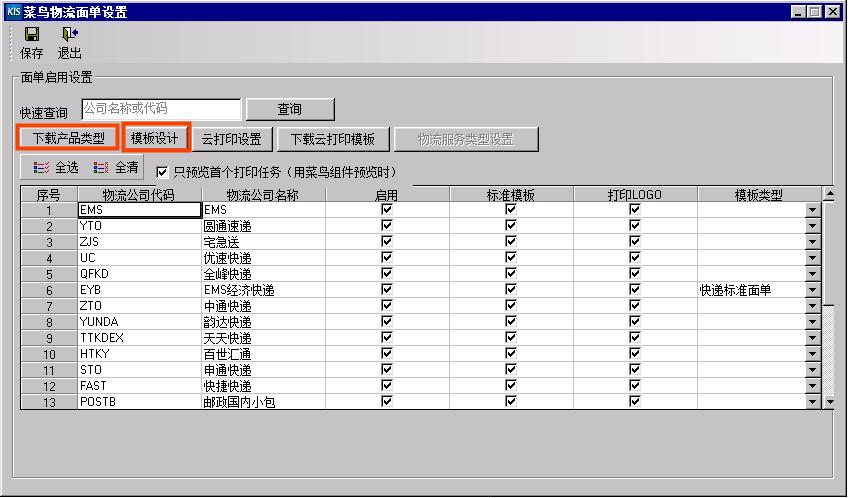Click the 全选 select-all button
The width and height of the screenshot is (848, 498).
point(56,168)
